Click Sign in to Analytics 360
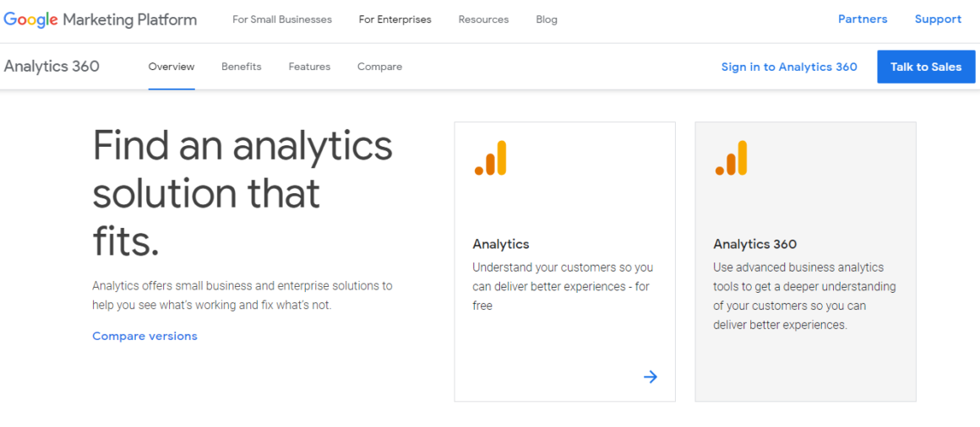This screenshot has height=427, width=980. (789, 67)
